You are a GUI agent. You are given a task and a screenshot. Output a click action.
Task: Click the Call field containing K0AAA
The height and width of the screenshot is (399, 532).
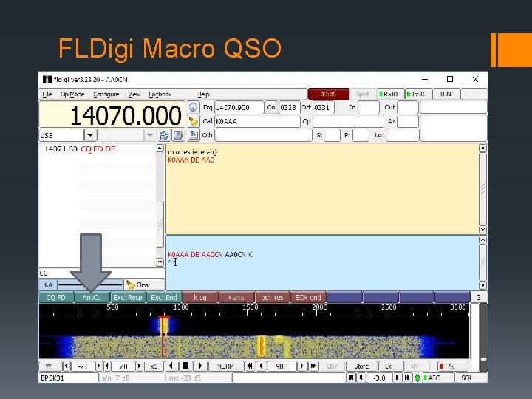[x=258, y=121]
